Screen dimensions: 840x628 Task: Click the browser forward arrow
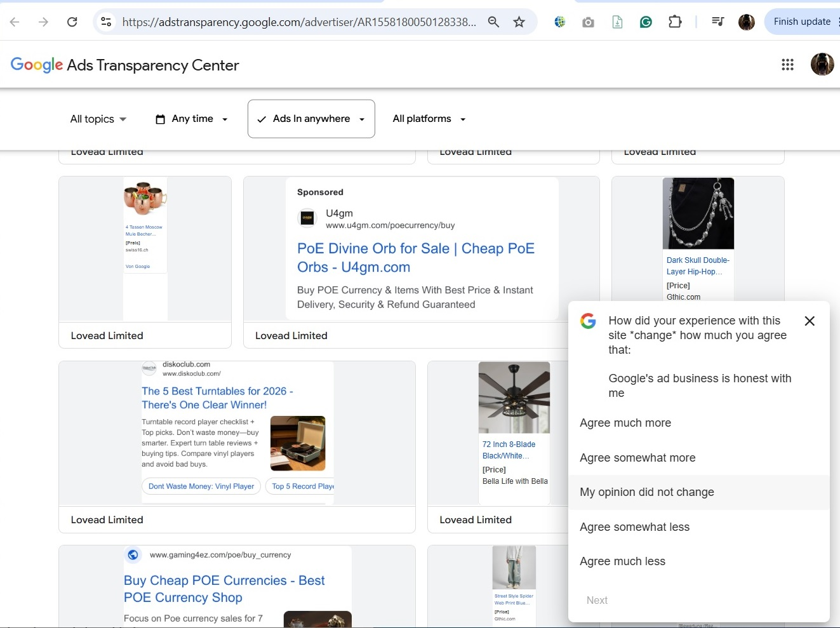(x=43, y=22)
